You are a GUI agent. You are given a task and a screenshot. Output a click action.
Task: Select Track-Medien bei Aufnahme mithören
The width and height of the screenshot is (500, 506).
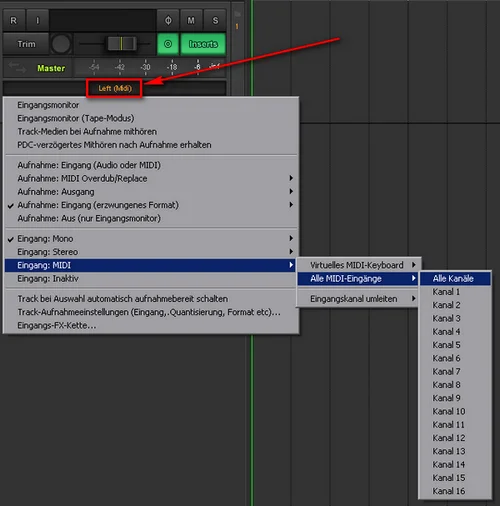tap(151, 132)
